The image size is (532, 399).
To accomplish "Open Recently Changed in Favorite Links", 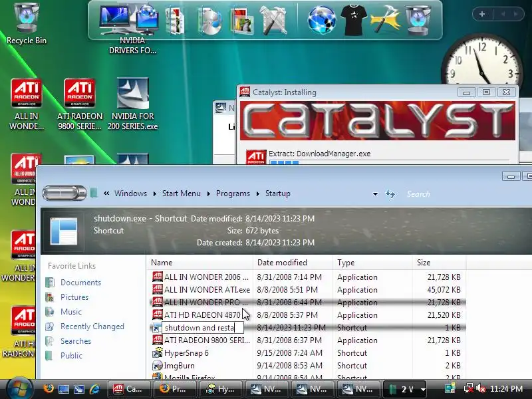I will 92,327.
